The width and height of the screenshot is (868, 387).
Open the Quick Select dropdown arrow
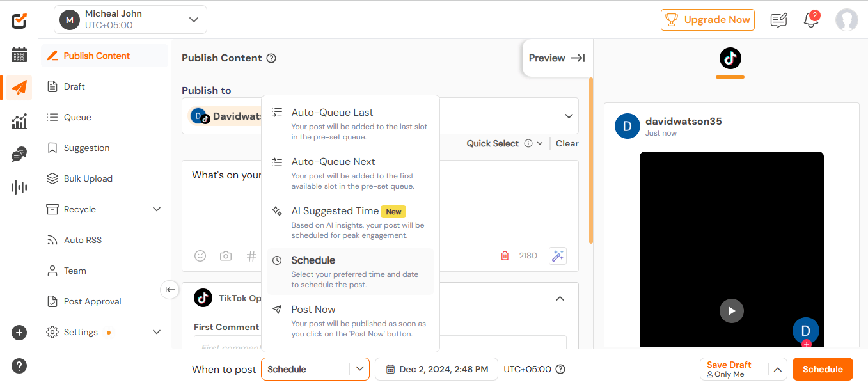(540, 143)
